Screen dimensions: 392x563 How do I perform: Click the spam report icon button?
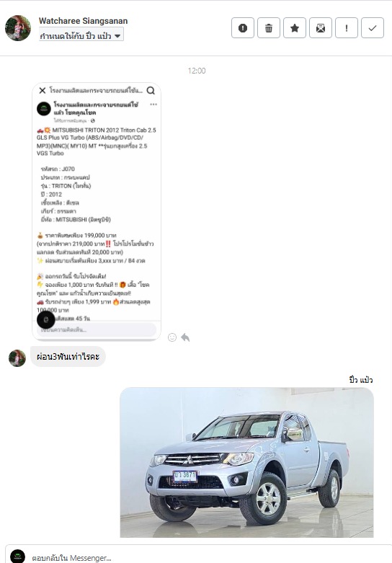click(x=243, y=28)
